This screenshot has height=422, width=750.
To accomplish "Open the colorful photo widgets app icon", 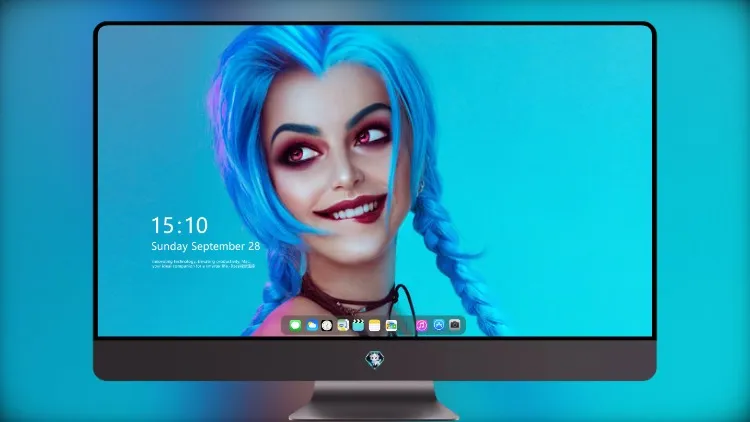I will (x=391, y=325).
